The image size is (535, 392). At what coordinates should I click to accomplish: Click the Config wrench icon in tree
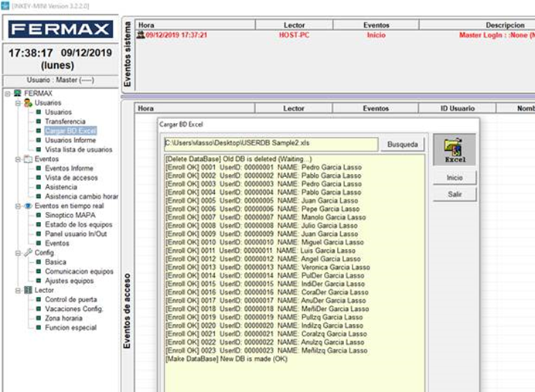pyautogui.click(x=28, y=253)
